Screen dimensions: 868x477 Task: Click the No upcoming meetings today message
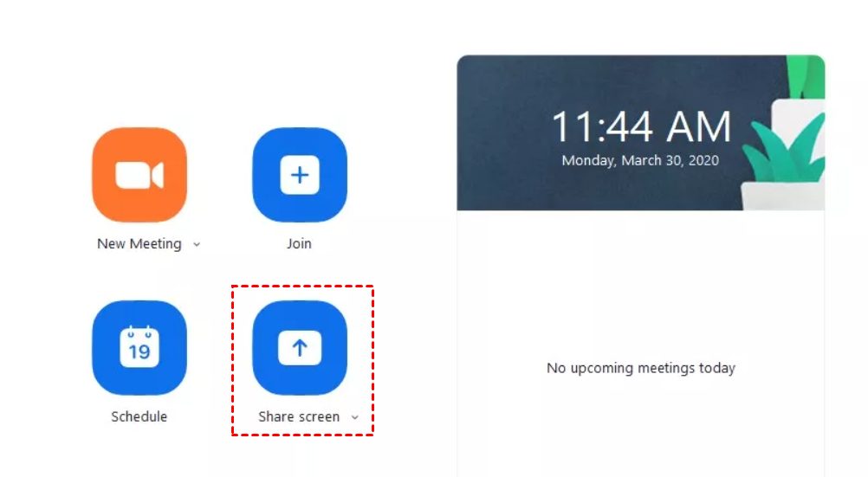coord(640,368)
